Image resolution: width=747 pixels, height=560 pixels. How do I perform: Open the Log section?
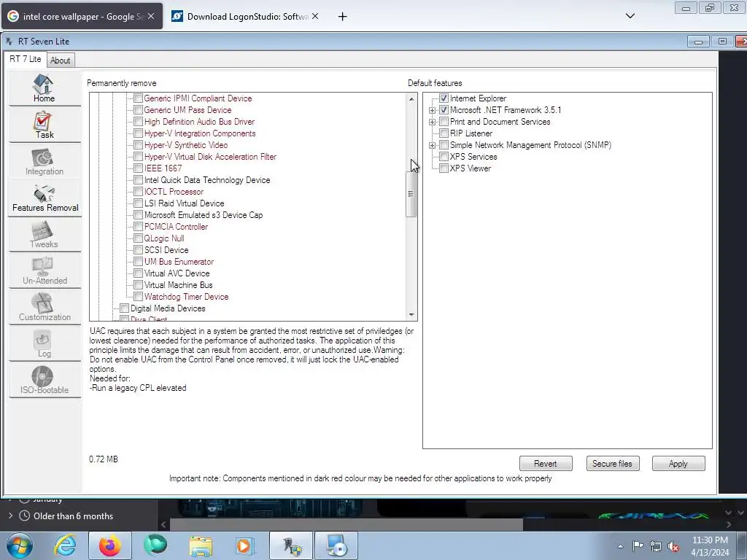[44, 344]
